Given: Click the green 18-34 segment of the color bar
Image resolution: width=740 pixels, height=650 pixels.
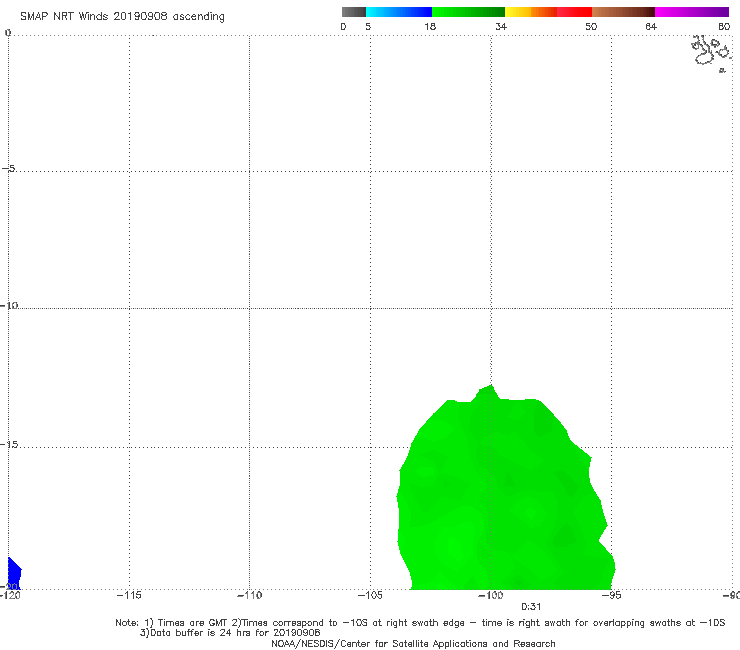Looking at the screenshot, I should 468,12.
